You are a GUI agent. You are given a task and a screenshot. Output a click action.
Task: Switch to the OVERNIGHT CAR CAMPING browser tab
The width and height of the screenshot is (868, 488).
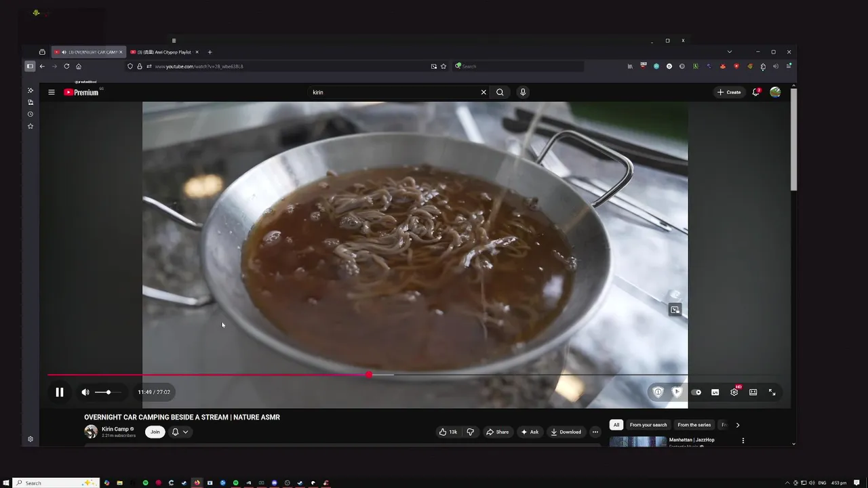[89, 52]
